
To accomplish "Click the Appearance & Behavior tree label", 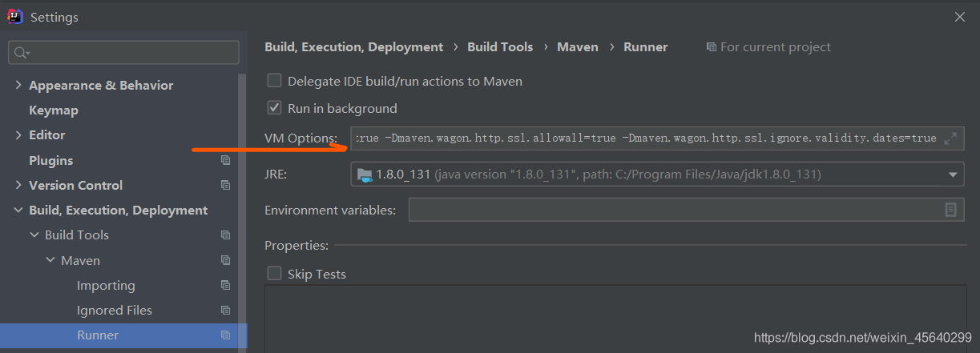I will click(x=101, y=86).
